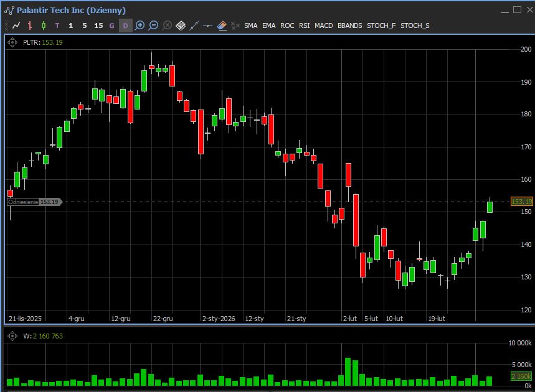535x392 pixels.
Task: Toggle the 15-minute interval button
Action: tap(98, 26)
